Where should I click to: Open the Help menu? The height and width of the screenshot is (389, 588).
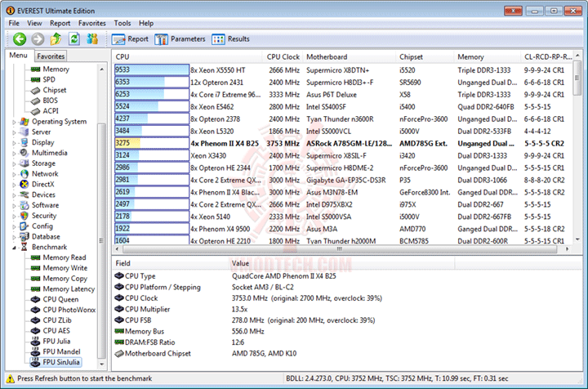point(146,23)
